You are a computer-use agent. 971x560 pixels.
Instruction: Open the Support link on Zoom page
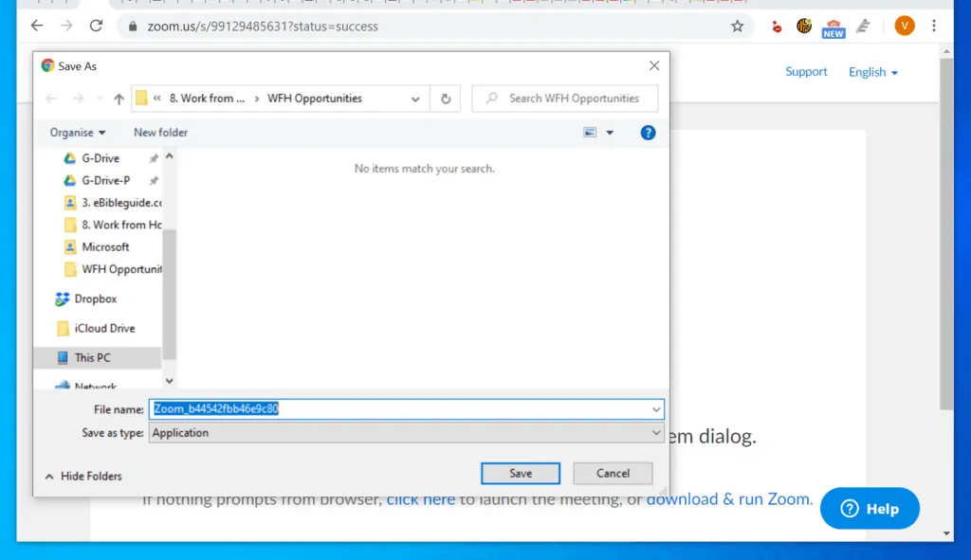(x=806, y=72)
